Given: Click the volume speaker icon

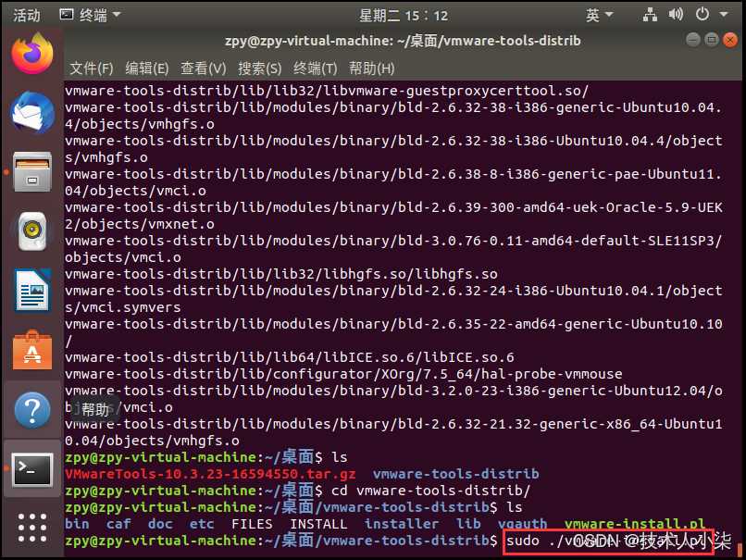Looking at the screenshot, I should pyautogui.click(x=676, y=15).
